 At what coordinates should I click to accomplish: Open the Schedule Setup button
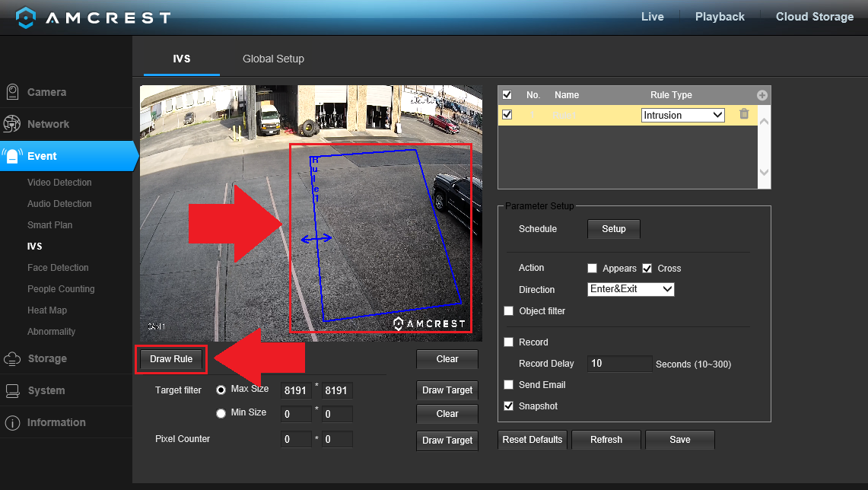click(613, 229)
